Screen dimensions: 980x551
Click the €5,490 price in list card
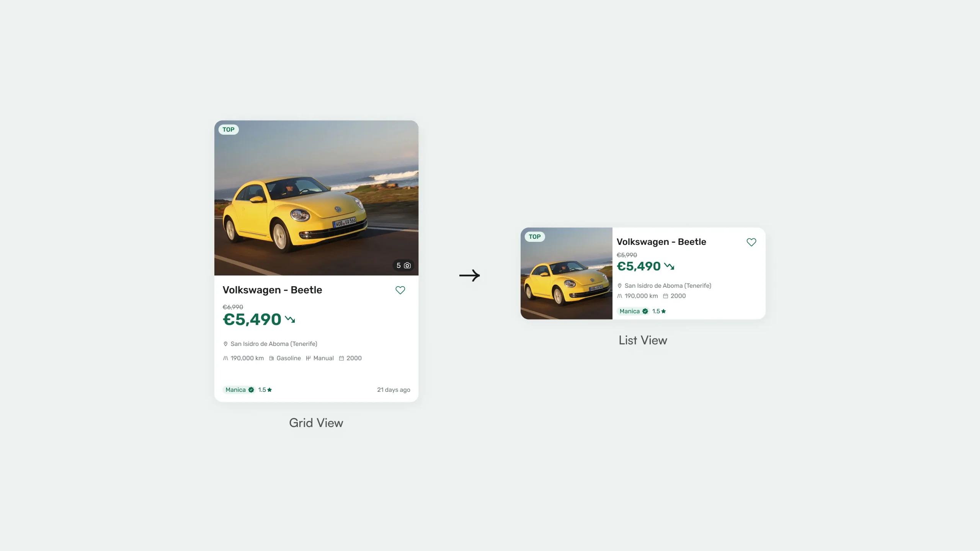click(639, 266)
